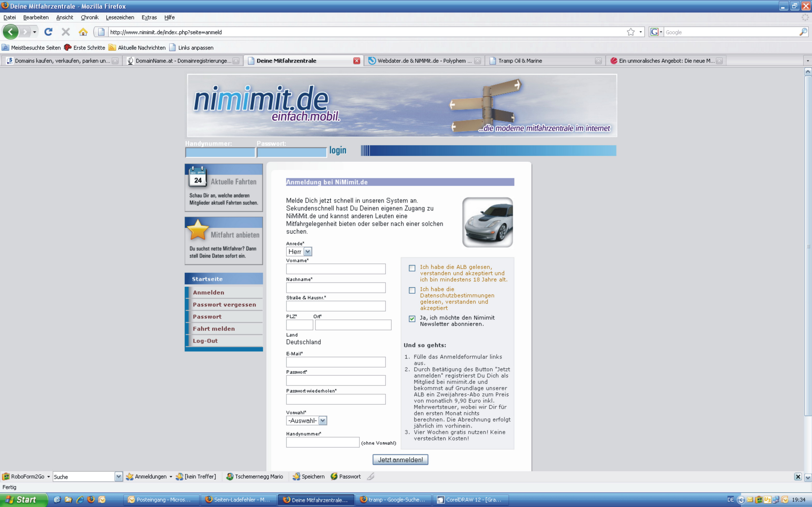Click the Back navigation arrow
The width and height of the screenshot is (812, 507).
(10, 32)
